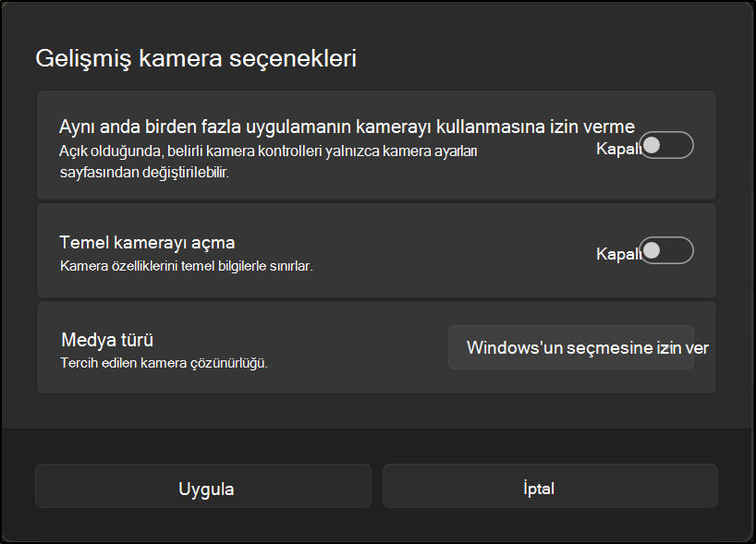This screenshot has height=544, width=756.
Task: Click Kapalı label beside Temel kamerayı toggle
Action: click(618, 253)
